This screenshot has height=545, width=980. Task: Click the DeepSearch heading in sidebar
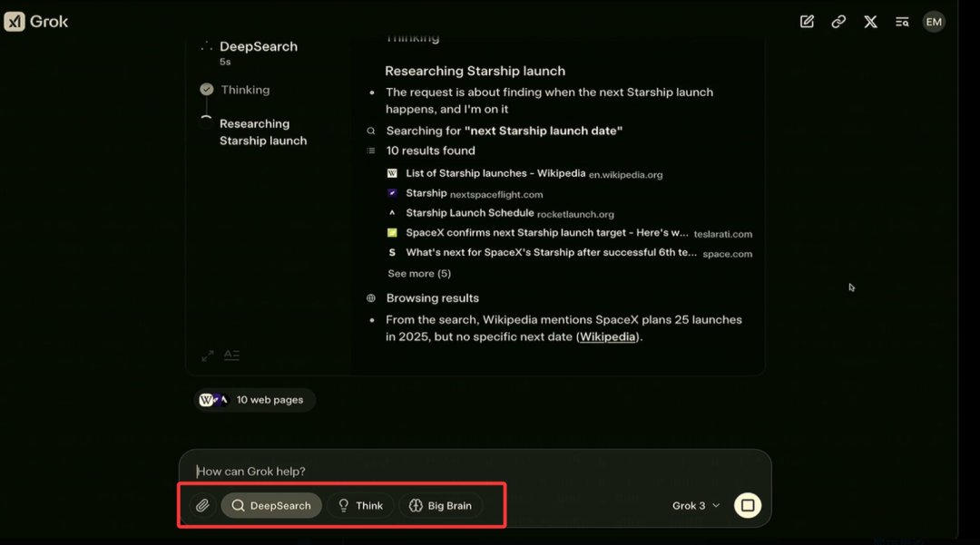point(258,47)
